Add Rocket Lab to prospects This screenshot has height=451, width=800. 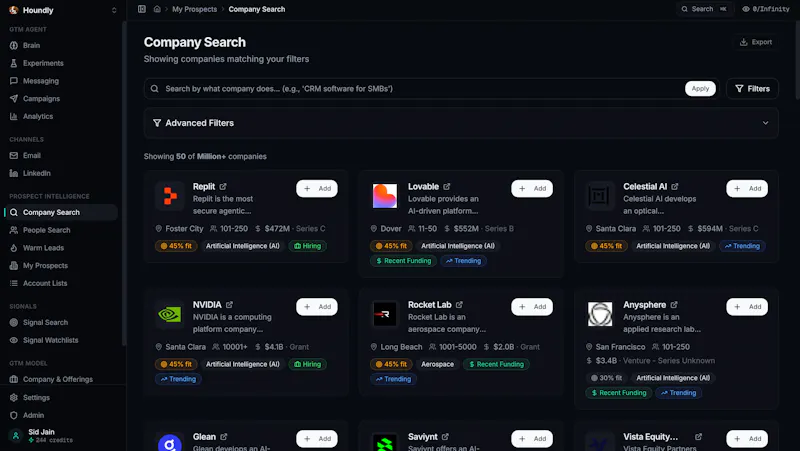tap(532, 307)
